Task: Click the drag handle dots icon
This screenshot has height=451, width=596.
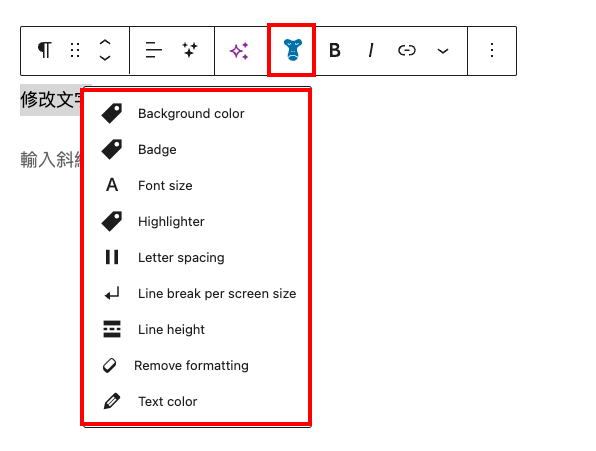Action: coord(75,50)
